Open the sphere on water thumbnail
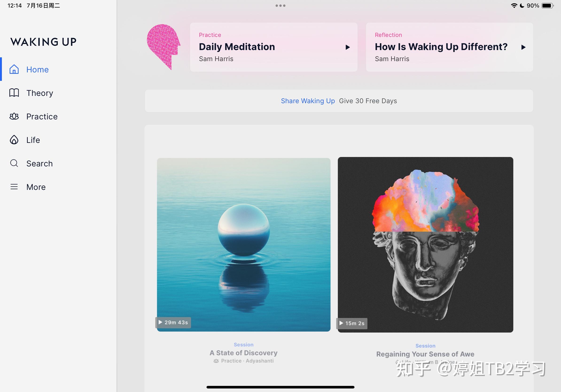Image resolution: width=561 pixels, height=392 pixels. (x=244, y=245)
